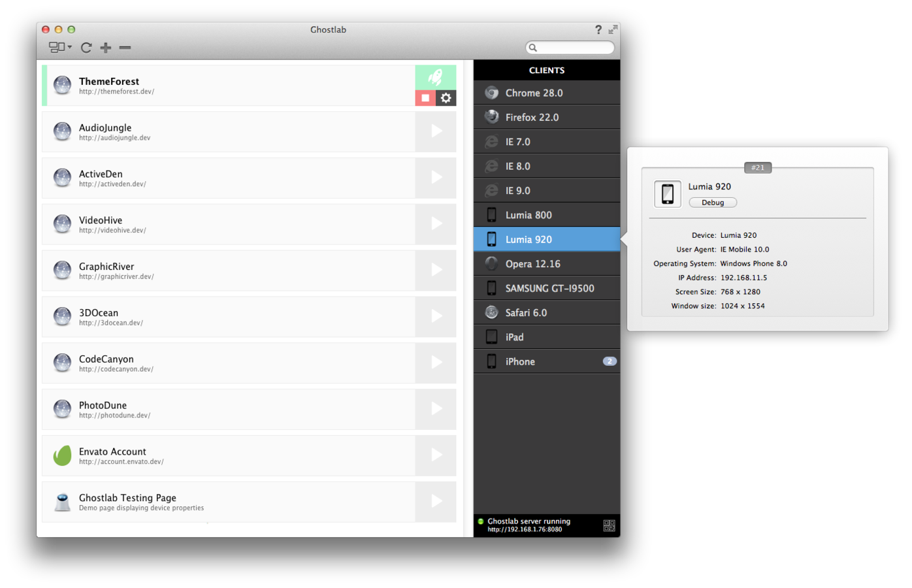912x588 pixels.
Task: Select Opera 12.16 client
Action: point(547,264)
